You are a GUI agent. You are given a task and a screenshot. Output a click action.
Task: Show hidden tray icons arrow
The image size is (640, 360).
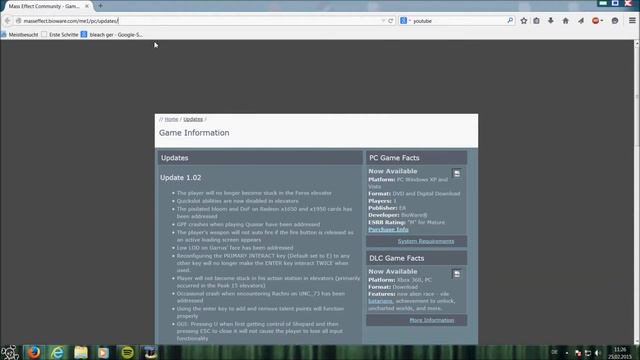tap(567, 353)
